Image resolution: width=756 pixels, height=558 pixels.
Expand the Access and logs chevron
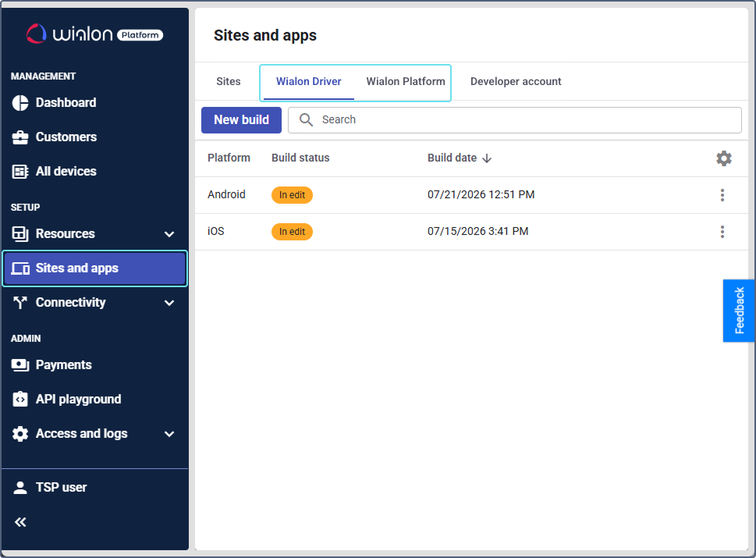point(169,434)
